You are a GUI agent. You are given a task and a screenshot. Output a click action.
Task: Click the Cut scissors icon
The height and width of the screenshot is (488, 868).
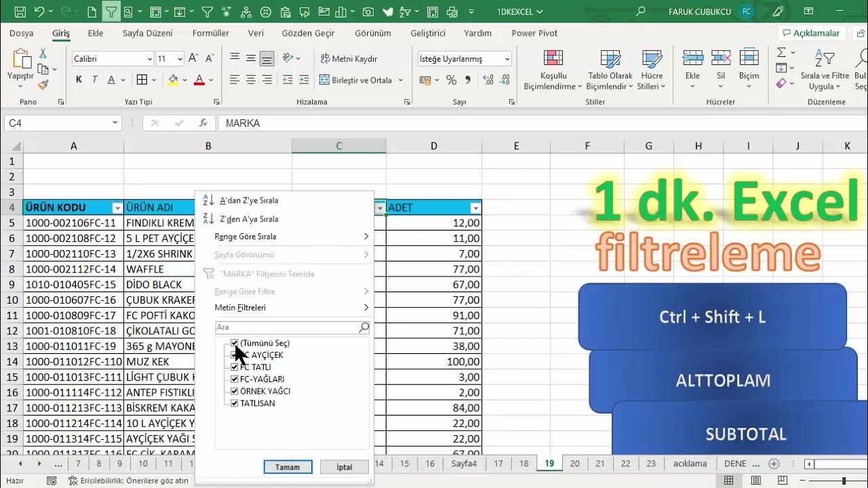43,54
